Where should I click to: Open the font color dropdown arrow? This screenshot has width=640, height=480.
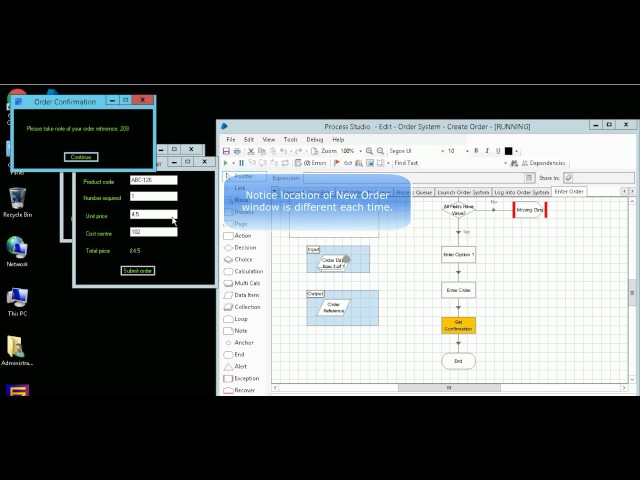[517, 151]
